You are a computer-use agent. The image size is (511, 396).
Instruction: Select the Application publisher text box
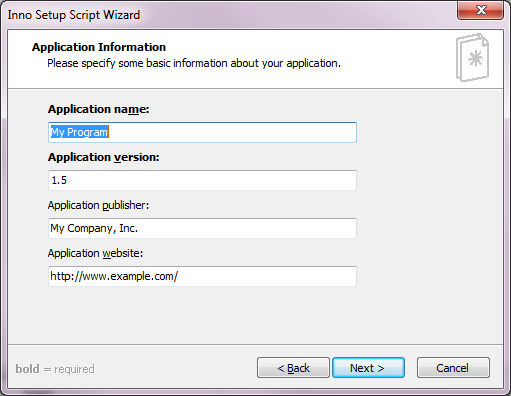202,228
